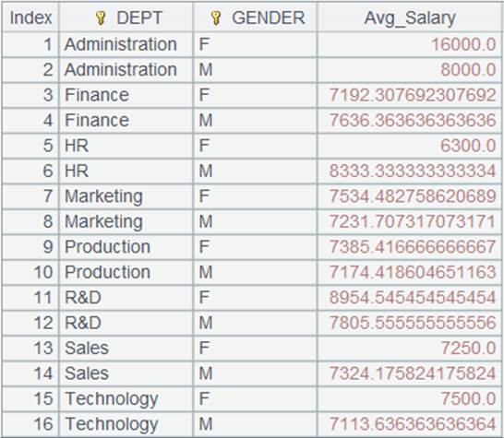Viewport: 504px width, 438px height.
Task: Select the 6300.0 salary cell
Action: [x=410, y=146]
